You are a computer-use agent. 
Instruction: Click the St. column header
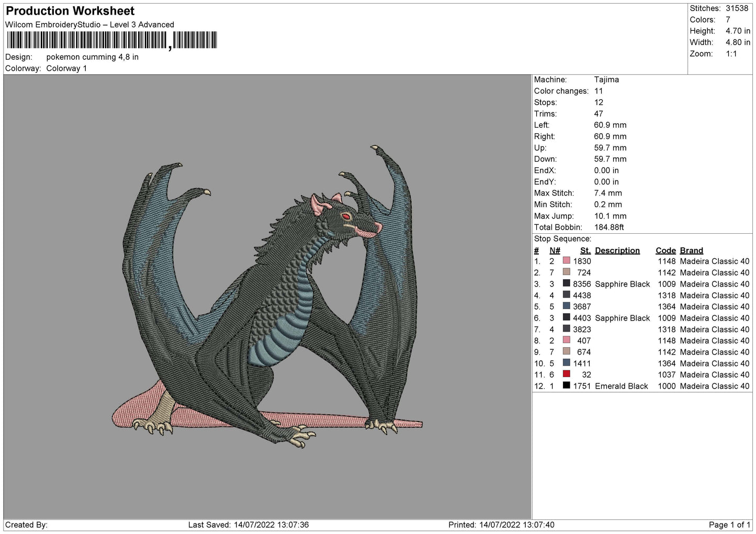[585, 250]
